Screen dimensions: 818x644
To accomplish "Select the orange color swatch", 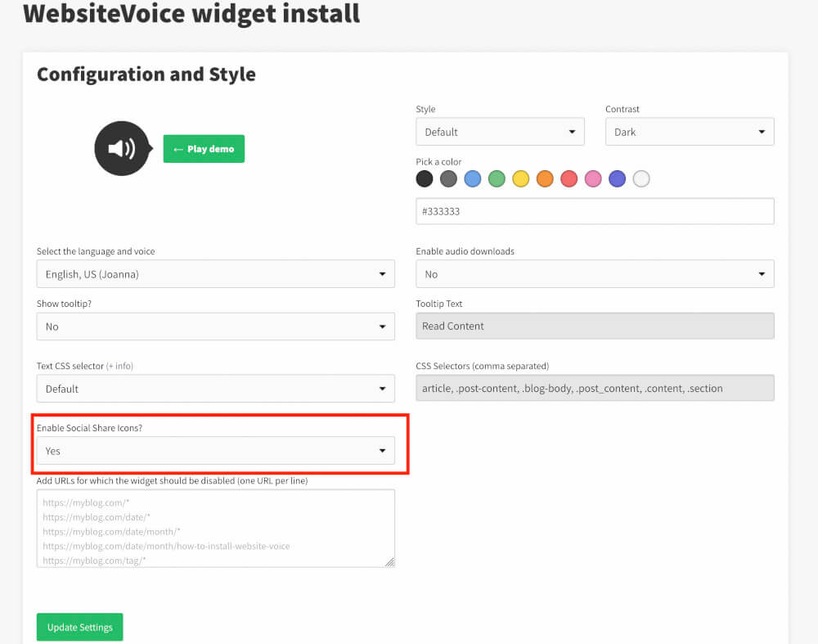I will [x=545, y=179].
